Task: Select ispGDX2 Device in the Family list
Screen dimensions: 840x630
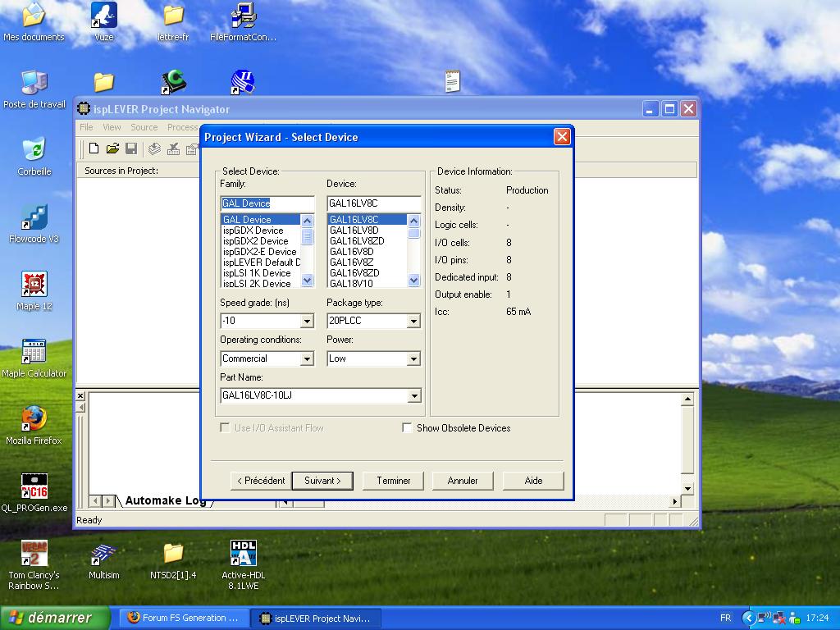Action: [255, 241]
